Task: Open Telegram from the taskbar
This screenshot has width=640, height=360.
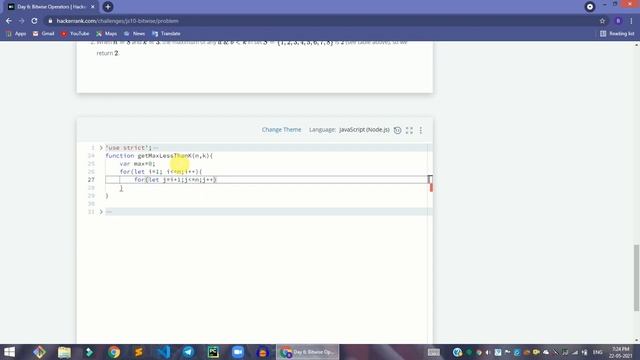Action: 188,352
